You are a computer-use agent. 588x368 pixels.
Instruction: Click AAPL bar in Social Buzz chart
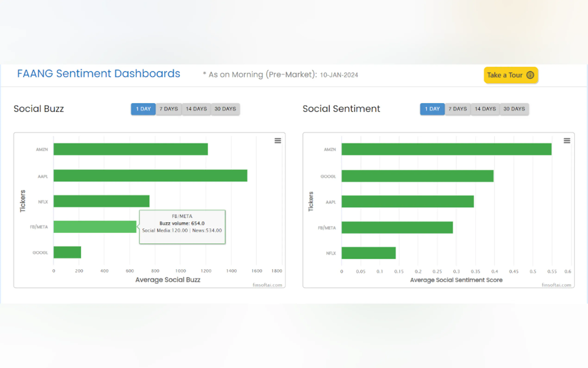click(x=150, y=175)
